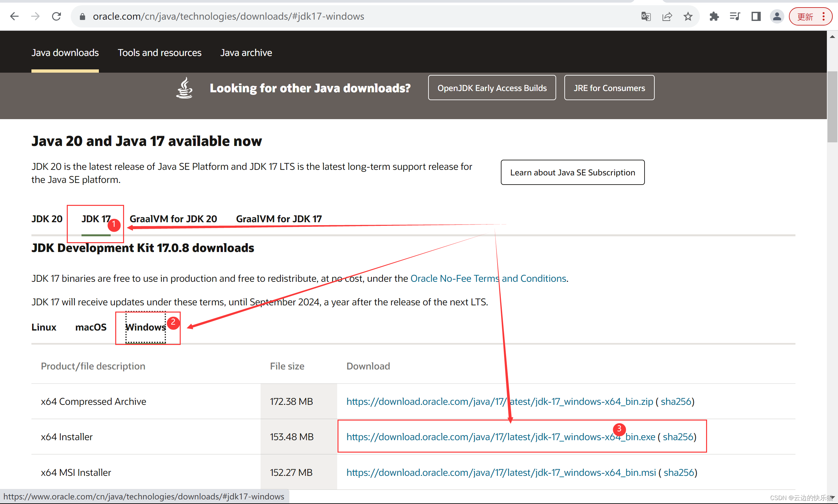
Task: Open the extensions puzzle icon
Action: pyautogui.click(x=714, y=16)
